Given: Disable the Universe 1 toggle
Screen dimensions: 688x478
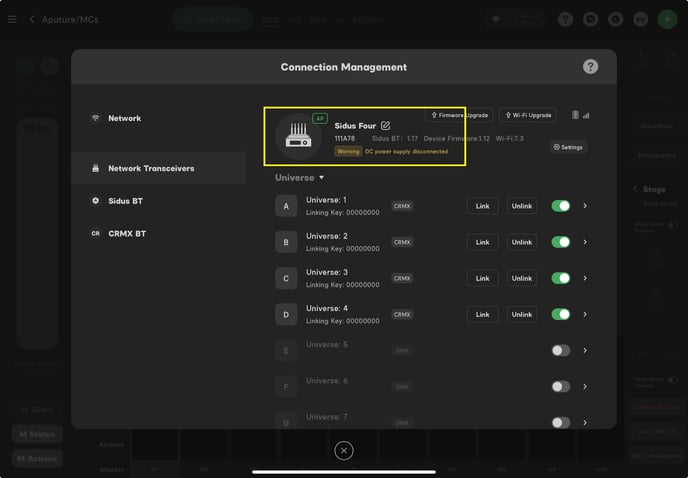Looking at the screenshot, I should [x=561, y=206].
